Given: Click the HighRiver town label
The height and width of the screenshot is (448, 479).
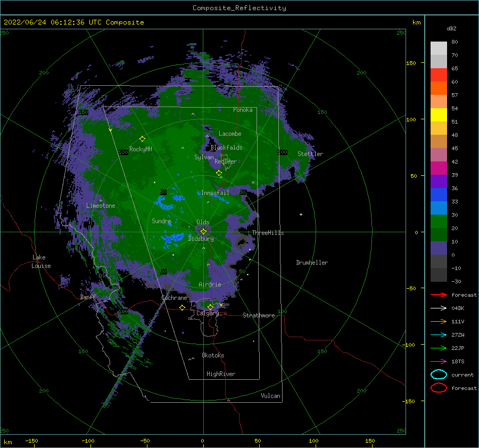Looking at the screenshot, I should [221, 374].
